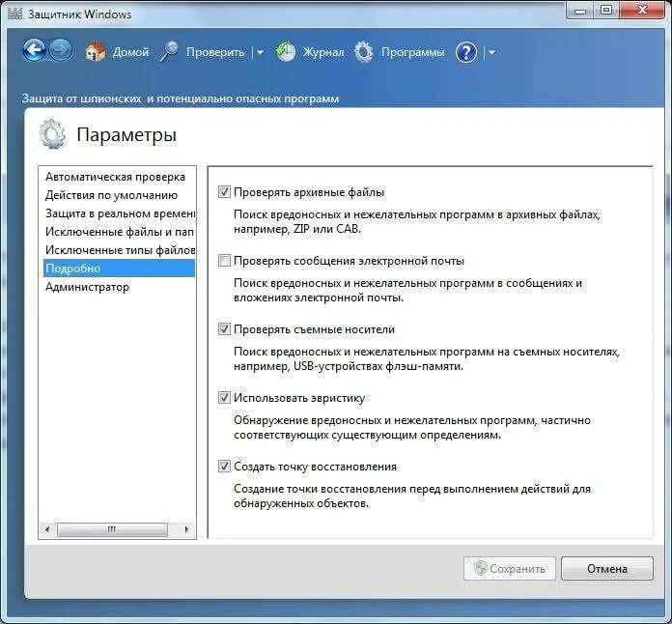Minimize the Защитник Windows window
This screenshot has width=672, height=624.
pyautogui.click(x=580, y=11)
